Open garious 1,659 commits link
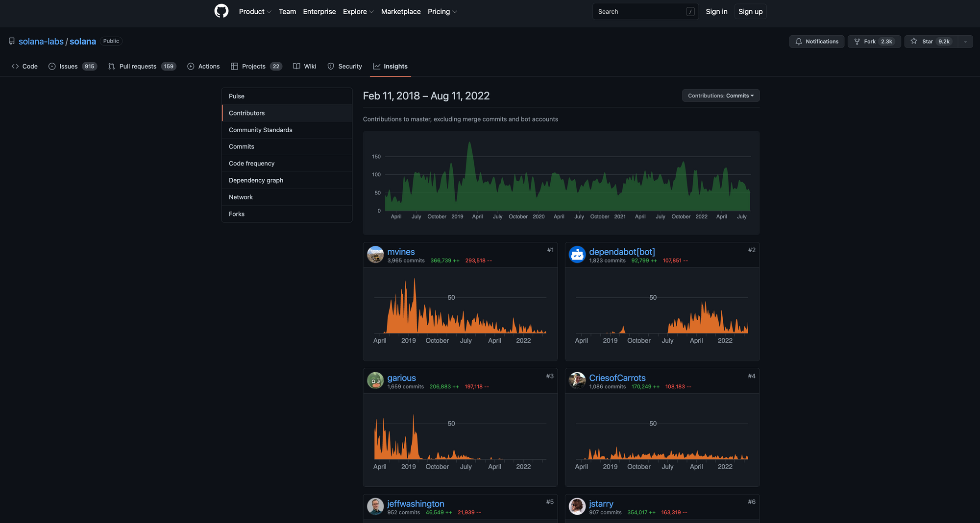This screenshot has width=980, height=523. pyautogui.click(x=405, y=386)
